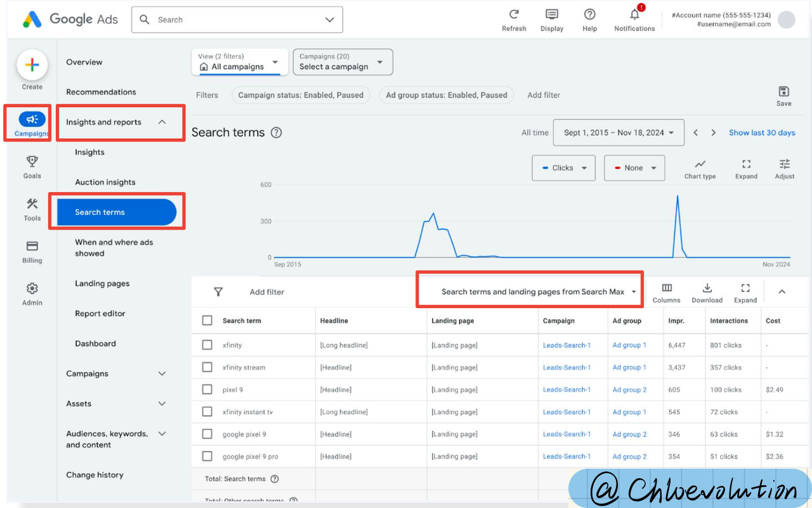This screenshot has height=508, width=812.
Task: Open Landing pages in the sidebar
Action: (102, 283)
